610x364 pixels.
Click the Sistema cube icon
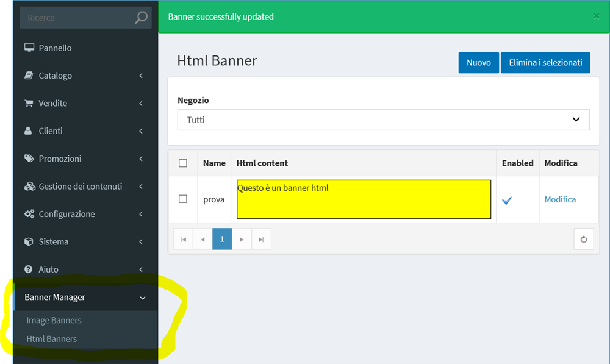pyautogui.click(x=28, y=241)
